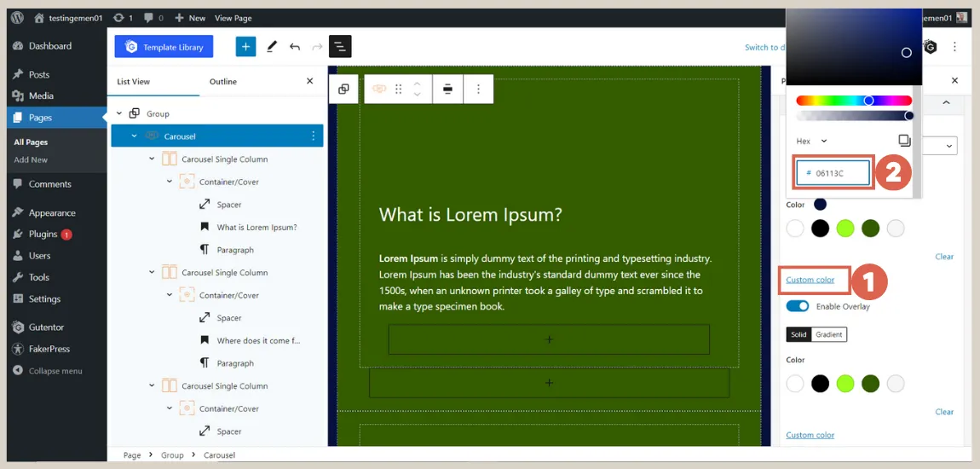Image resolution: width=980 pixels, height=469 pixels.
Task: Select the Solid overlay type
Action: pos(798,334)
